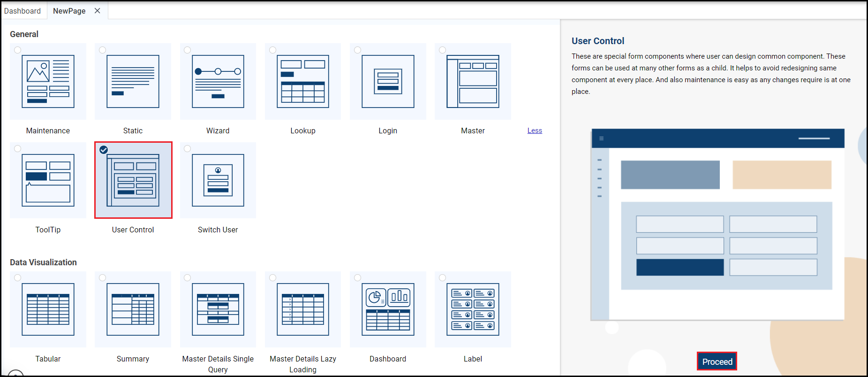
Task: Click the "Dashboard" label under Data Visualization
Action: click(x=388, y=359)
